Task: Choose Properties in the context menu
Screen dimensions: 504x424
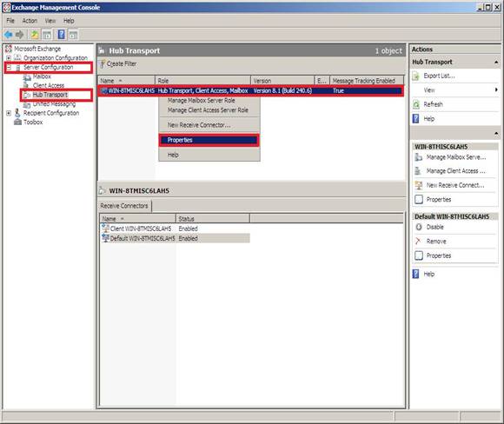Action: pos(209,140)
